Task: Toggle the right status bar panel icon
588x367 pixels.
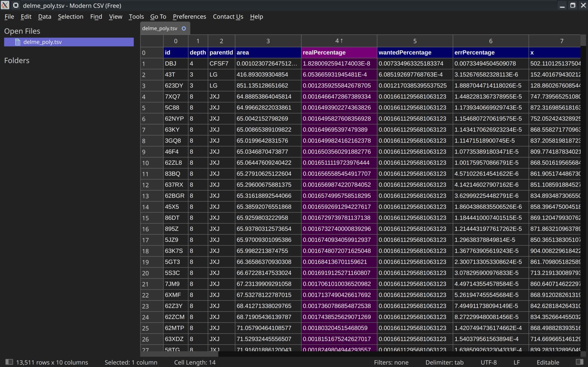Action: tap(579, 362)
